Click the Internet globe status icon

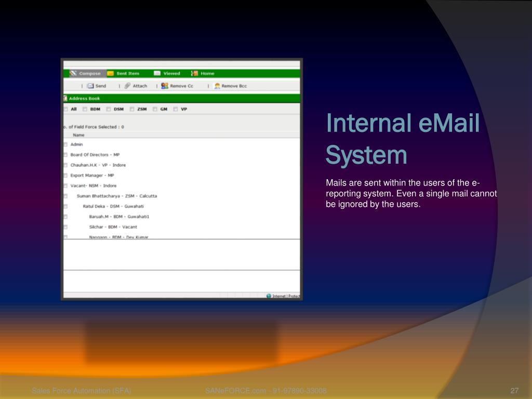pyautogui.click(x=269, y=296)
